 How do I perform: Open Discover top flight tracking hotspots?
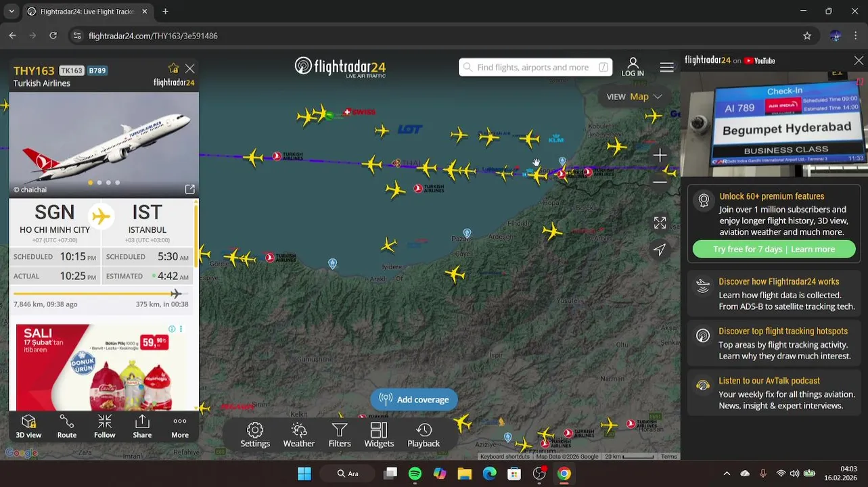pyautogui.click(x=774, y=344)
